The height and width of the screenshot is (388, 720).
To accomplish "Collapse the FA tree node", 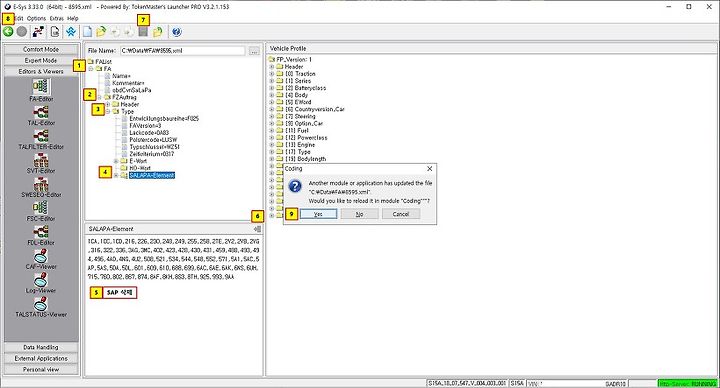I will tap(91, 69).
